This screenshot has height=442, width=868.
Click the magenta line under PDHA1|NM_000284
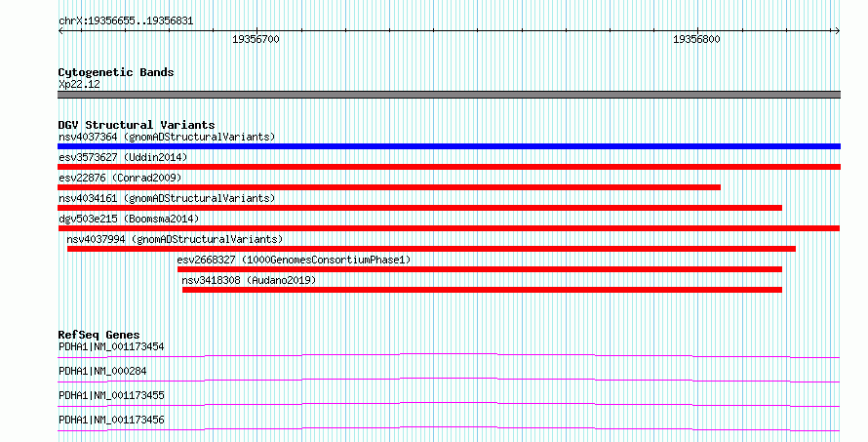[449, 378]
